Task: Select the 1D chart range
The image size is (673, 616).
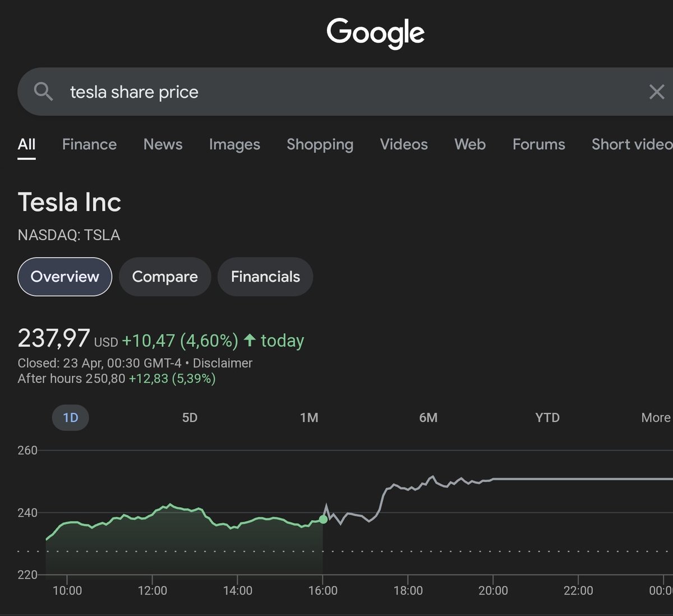Action: [x=71, y=417]
